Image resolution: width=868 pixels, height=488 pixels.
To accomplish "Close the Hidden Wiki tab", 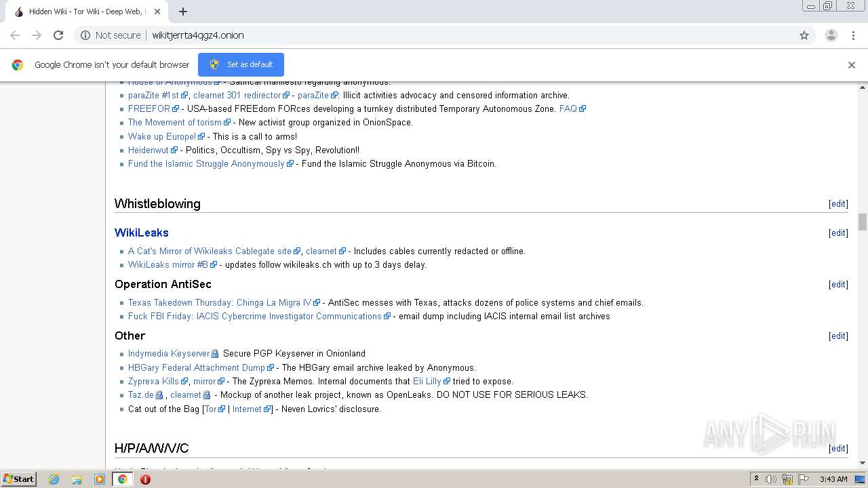I will point(157,12).
